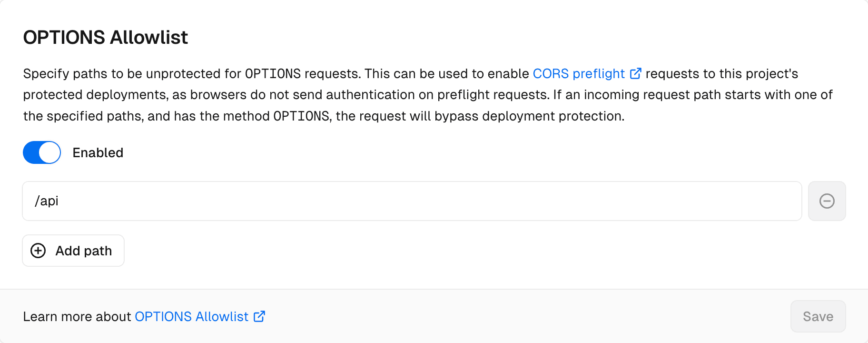
Task: Click the OPTIONS Allowlist heading
Action: (106, 37)
